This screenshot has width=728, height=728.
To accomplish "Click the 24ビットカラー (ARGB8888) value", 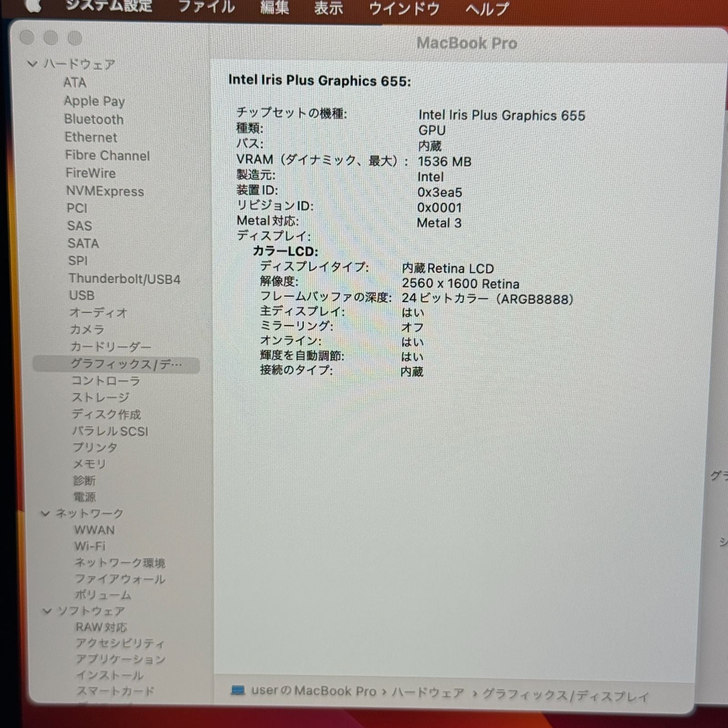I will (487, 299).
